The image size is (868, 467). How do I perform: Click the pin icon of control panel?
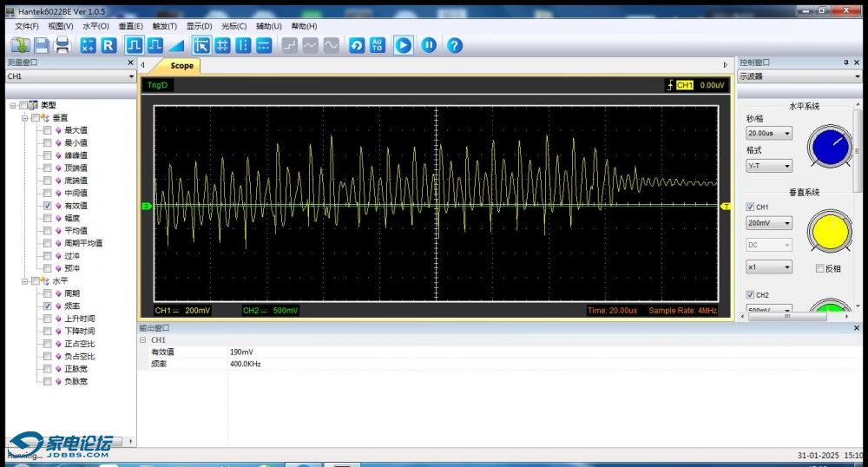[x=845, y=62]
